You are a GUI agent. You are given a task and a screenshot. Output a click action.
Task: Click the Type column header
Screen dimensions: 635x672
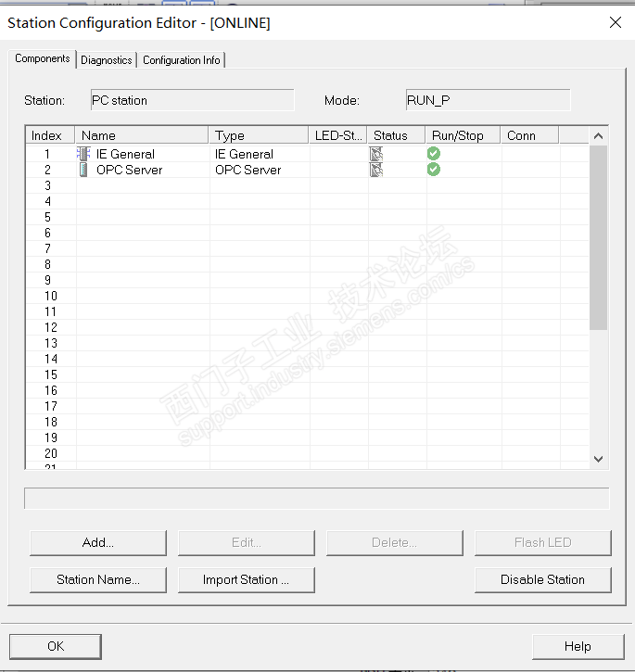[259, 135]
